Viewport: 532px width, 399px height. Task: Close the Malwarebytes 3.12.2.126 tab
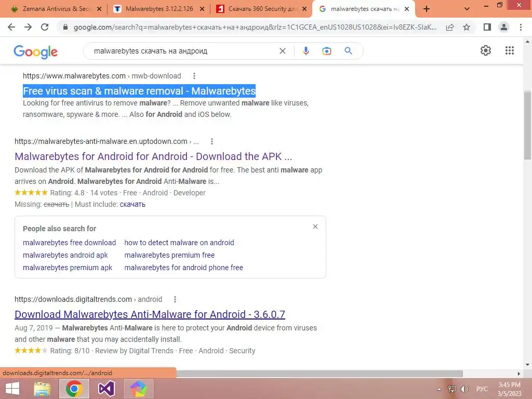(202, 9)
